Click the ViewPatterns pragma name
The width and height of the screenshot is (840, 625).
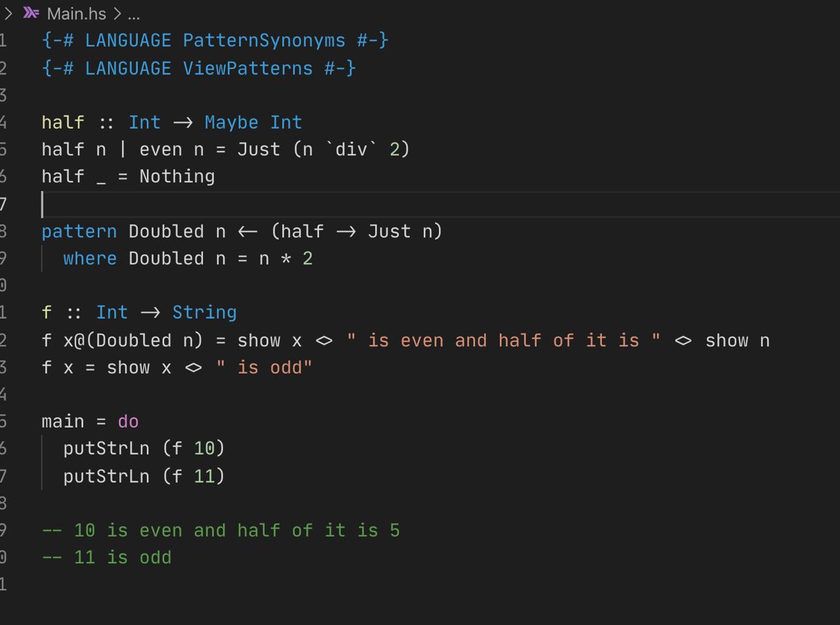click(247, 68)
